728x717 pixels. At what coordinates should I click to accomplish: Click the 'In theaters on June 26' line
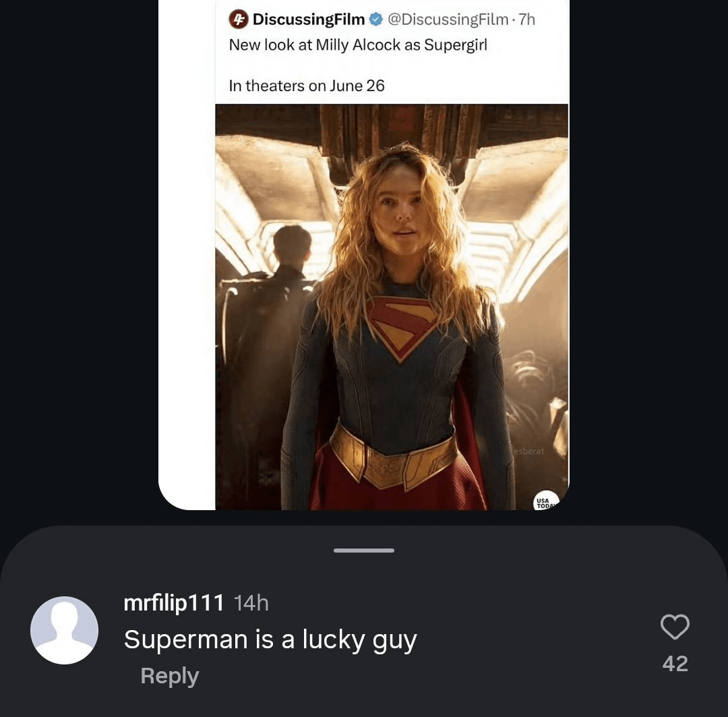307,86
